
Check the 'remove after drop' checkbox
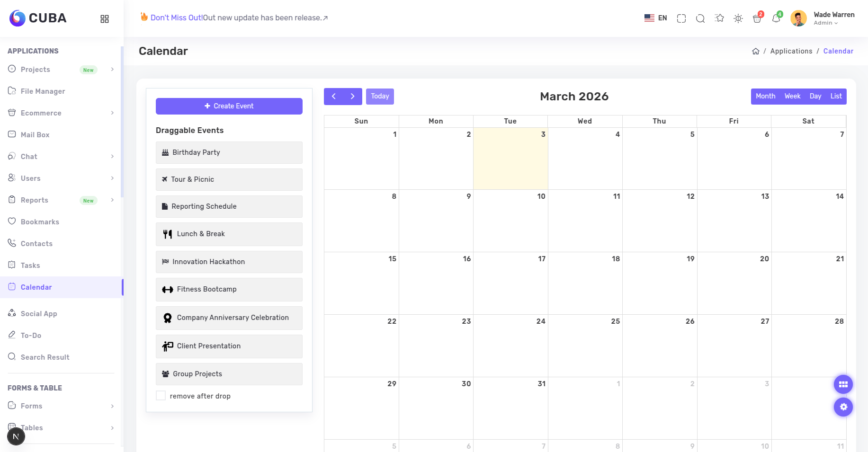(x=161, y=396)
